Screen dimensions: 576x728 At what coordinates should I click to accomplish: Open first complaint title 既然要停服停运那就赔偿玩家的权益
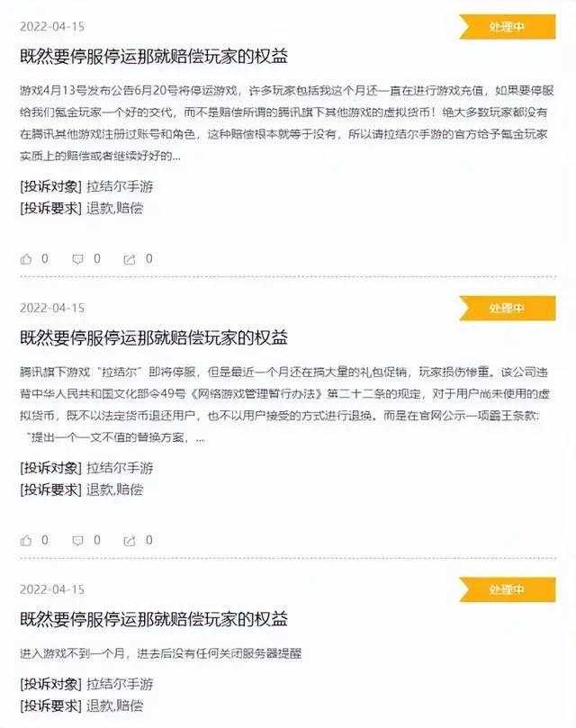coord(154,56)
